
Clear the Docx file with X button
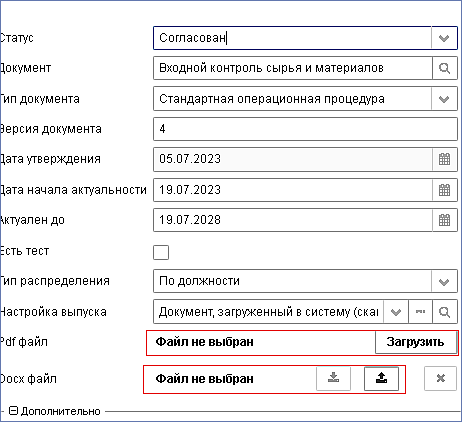(440, 379)
